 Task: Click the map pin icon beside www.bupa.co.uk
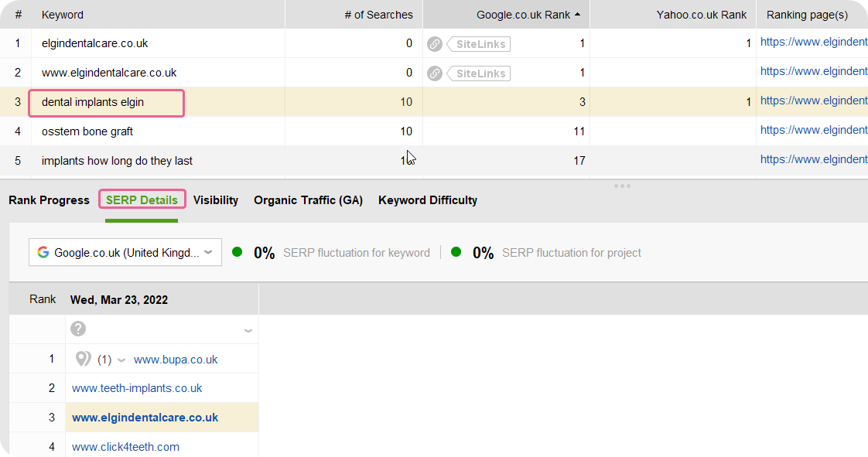click(x=83, y=359)
